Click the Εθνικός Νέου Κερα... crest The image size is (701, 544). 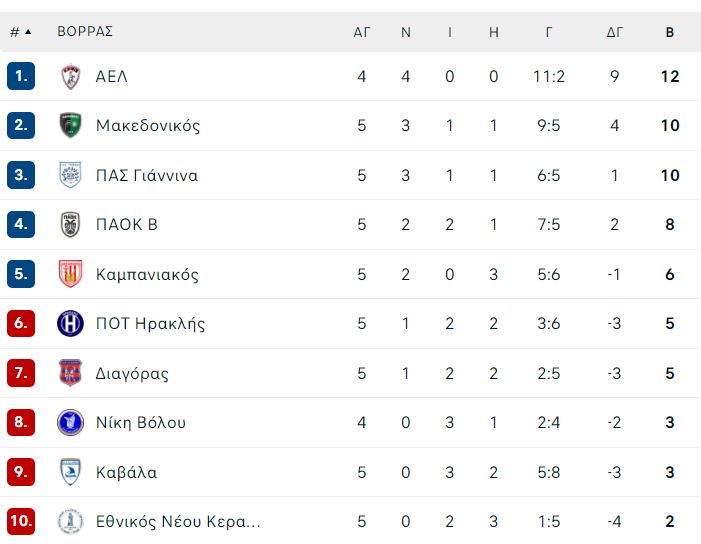(x=71, y=521)
